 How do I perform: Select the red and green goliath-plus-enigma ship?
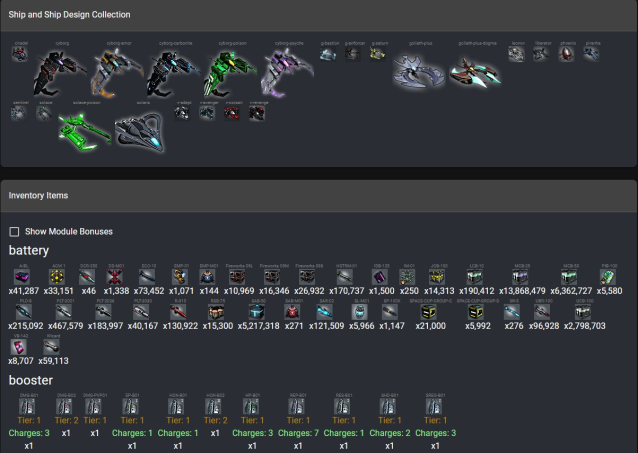pos(474,68)
